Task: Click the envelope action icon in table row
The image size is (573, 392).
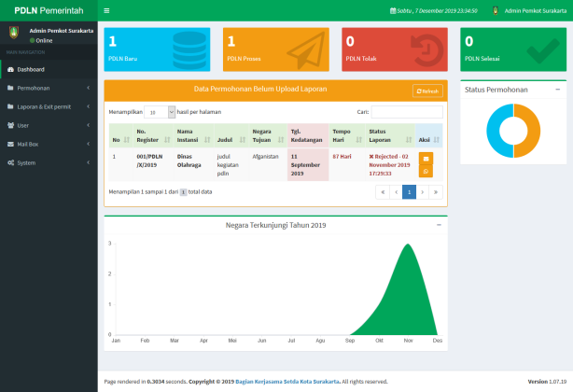Action: [x=426, y=159]
